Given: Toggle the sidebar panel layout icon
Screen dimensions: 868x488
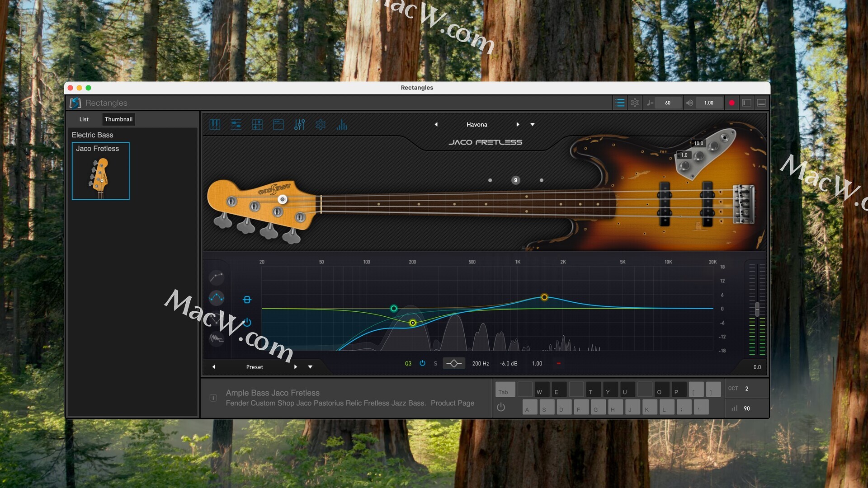Looking at the screenshot, I should coord(747,103).
